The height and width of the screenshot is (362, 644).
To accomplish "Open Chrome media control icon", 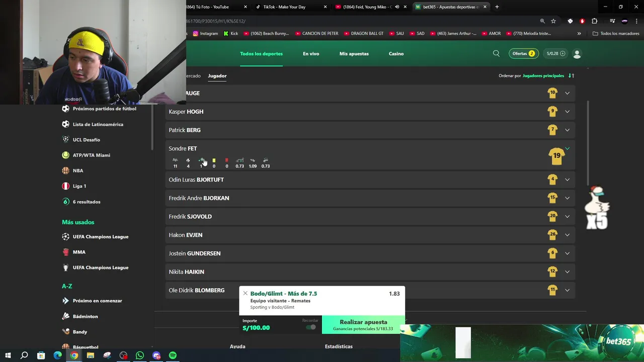I will pyautogui.click(x=612, y=21).
